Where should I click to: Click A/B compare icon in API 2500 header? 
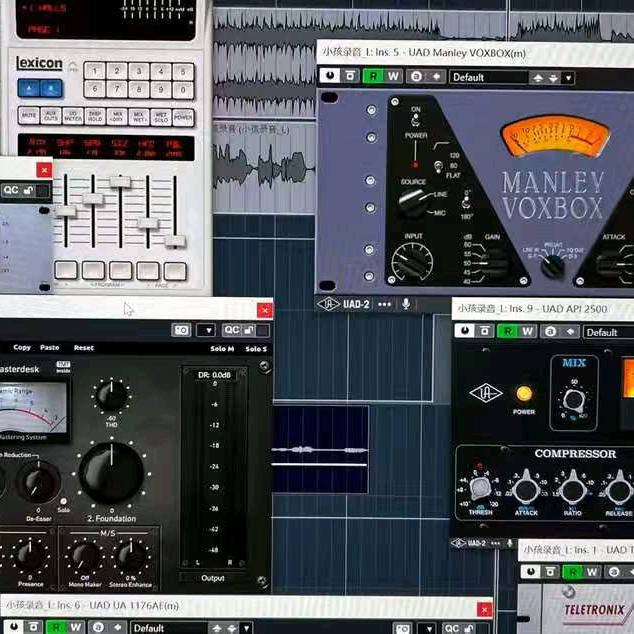click(550, 332)
